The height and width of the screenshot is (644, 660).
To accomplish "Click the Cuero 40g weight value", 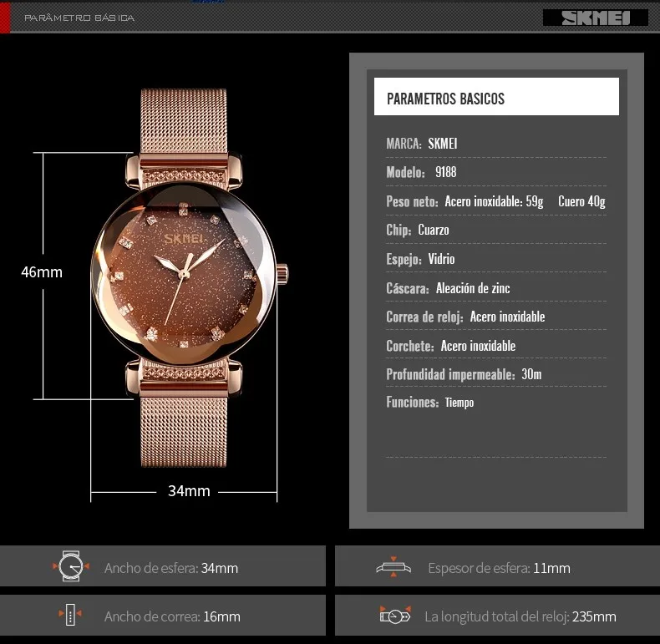I will coord(581,201).
